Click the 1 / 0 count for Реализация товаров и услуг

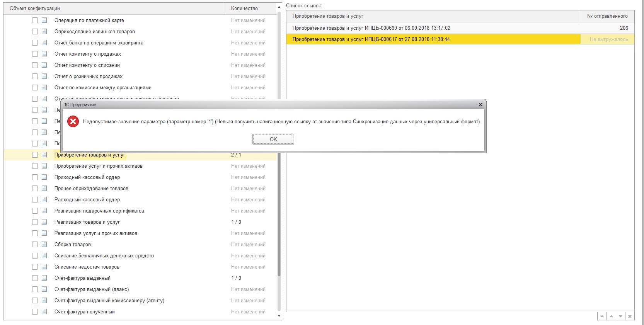coord(236,222)
